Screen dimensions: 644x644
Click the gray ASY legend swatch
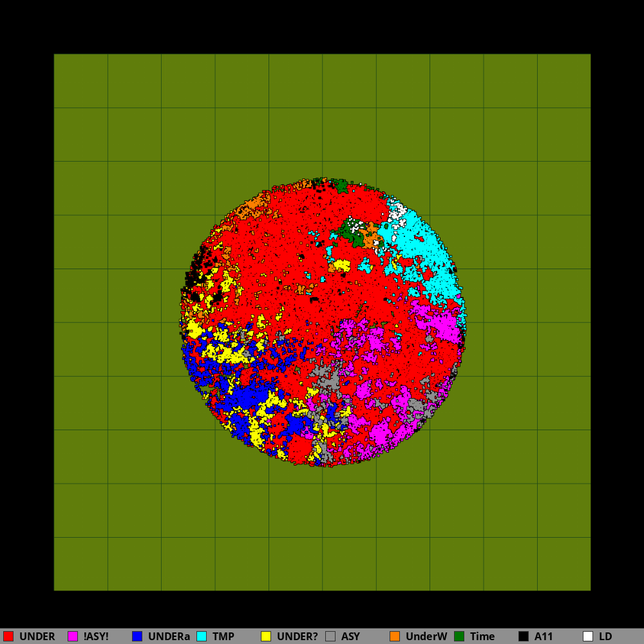pyautogui.click(x=330, y=636)
